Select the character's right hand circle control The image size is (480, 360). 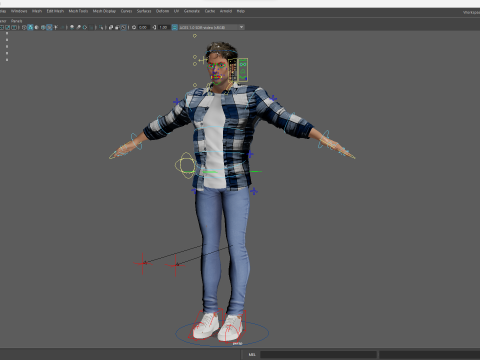(x=136, y=142)
